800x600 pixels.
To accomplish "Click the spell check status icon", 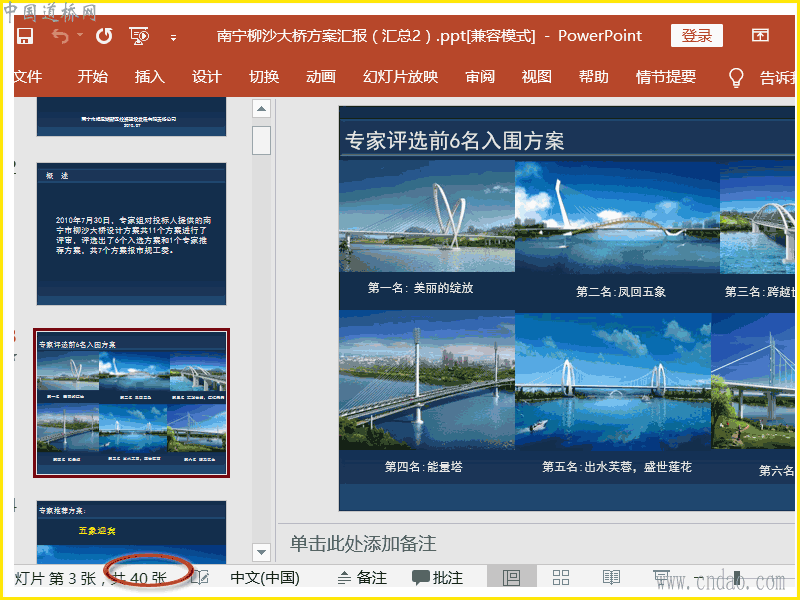I will click(x=200, y=578).
